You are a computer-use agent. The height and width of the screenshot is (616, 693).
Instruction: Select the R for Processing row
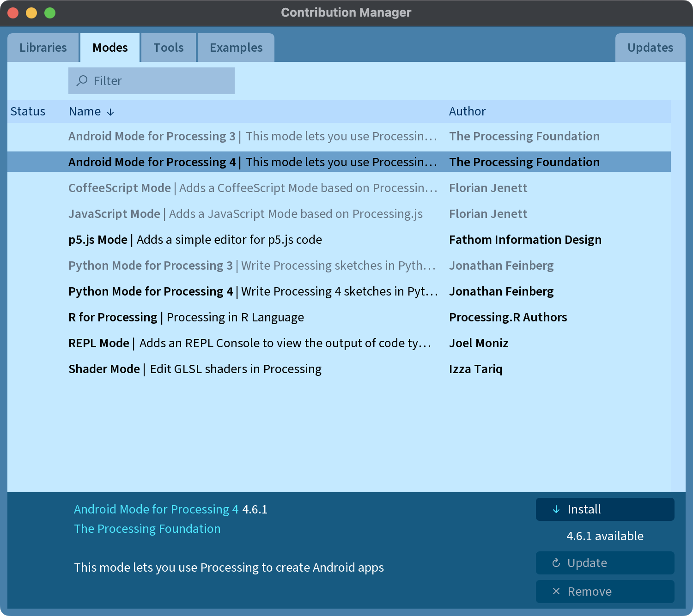339,317
